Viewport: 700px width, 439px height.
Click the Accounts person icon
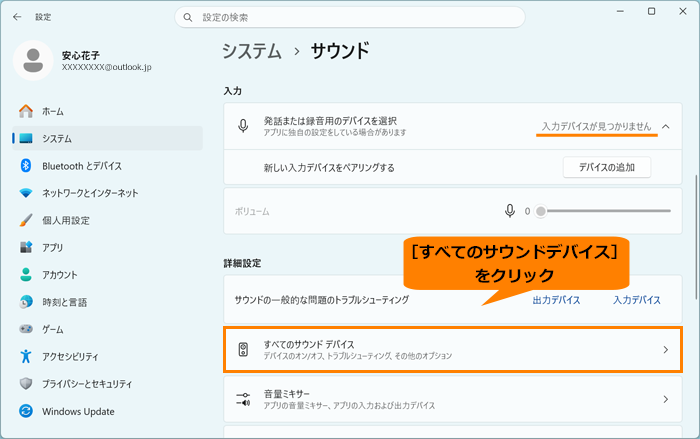26,275
